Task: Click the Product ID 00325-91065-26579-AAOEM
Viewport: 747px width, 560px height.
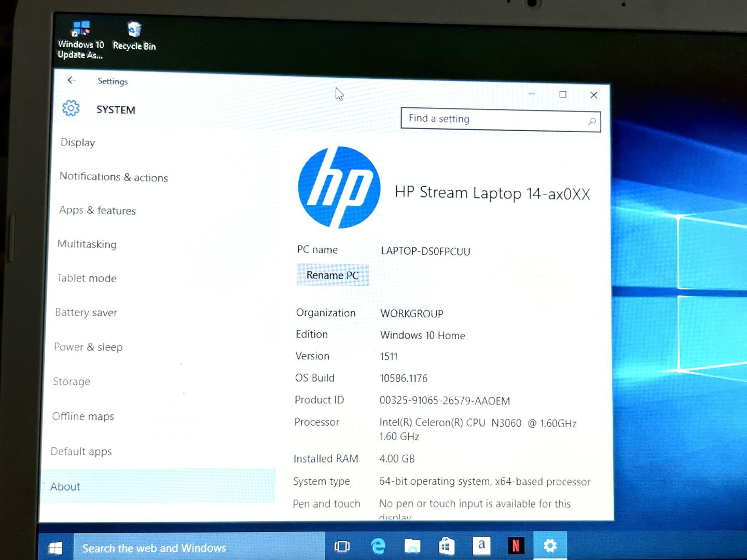Action: (445, 401)
